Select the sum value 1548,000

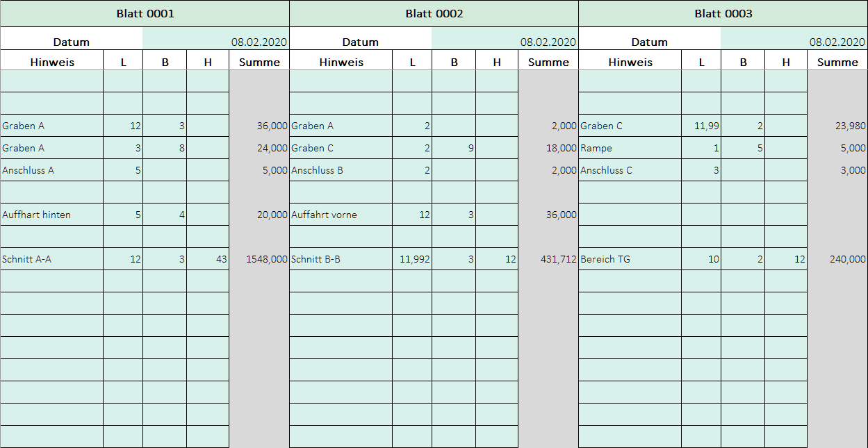pos(259,259)
